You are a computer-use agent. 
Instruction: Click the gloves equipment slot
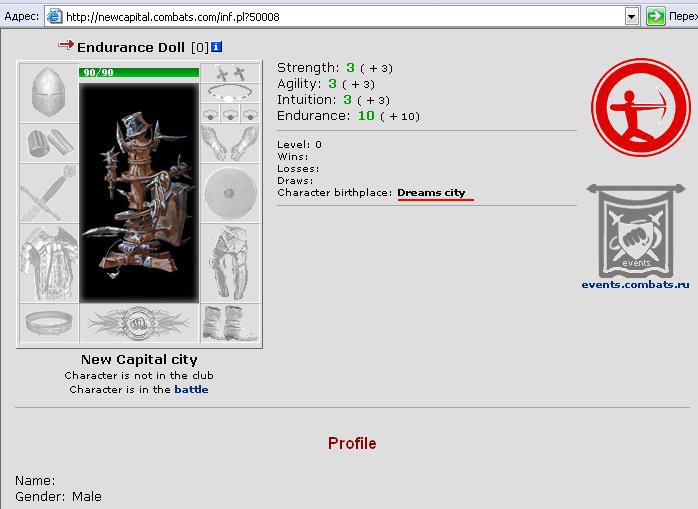tap(230, 143)
